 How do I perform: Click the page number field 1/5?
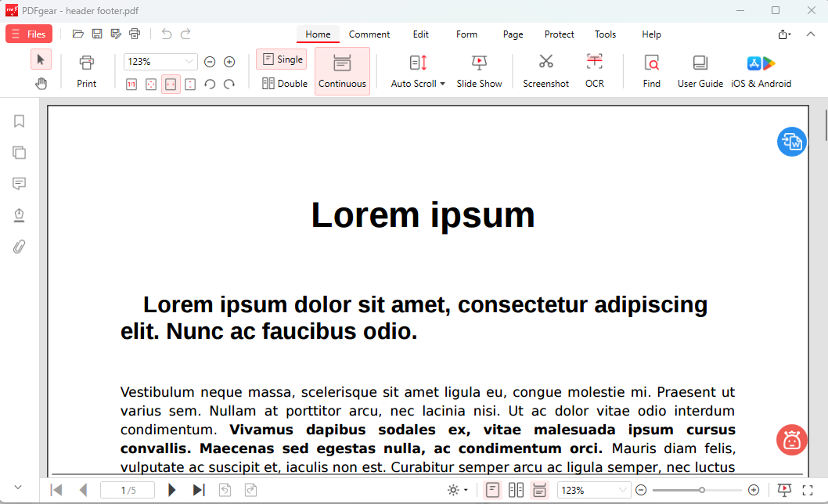pyautogui.click(x=128, y=490)
